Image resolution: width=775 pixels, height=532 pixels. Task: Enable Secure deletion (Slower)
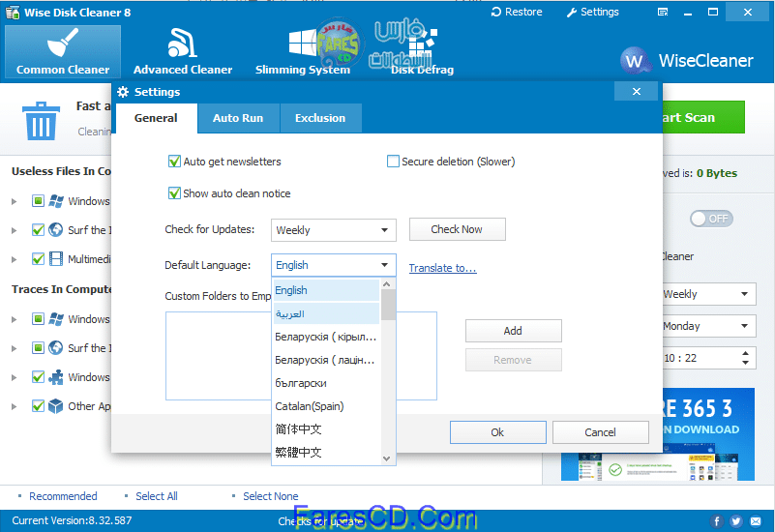pyautogui.click(x=393, y=162)
